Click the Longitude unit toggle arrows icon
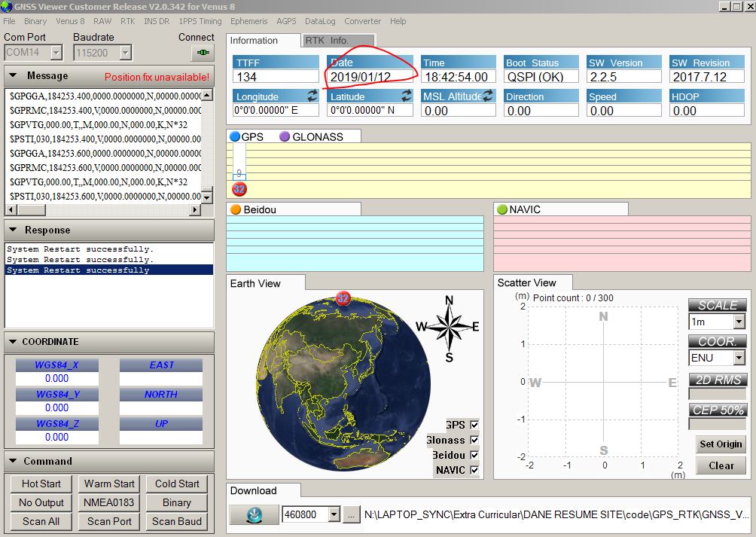Viewport: 756px width, 537px height. [x=312, y=96]
